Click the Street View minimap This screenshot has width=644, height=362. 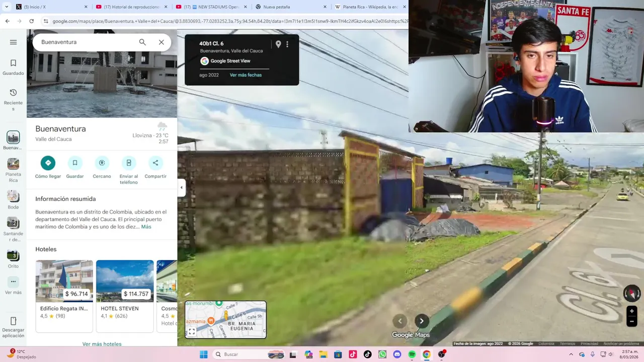point(225,319)
